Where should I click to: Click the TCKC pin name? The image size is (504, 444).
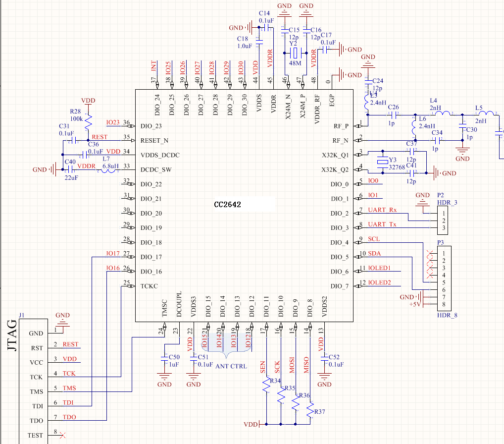click(x=149, y=286)
